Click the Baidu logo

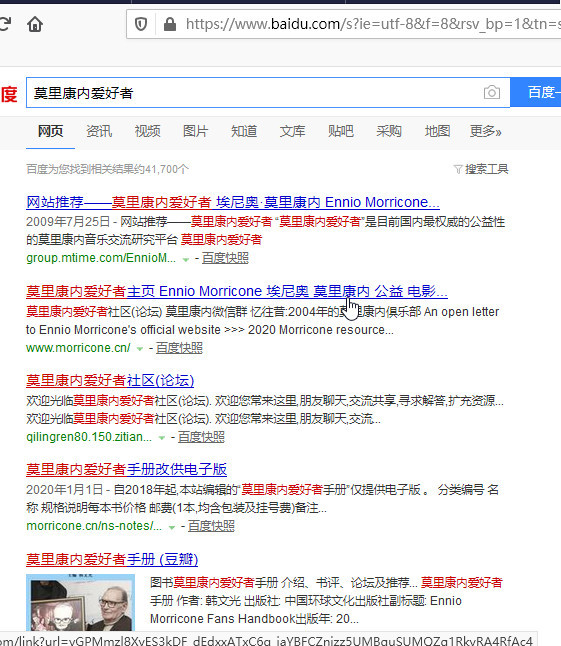(x=9, y=94)
